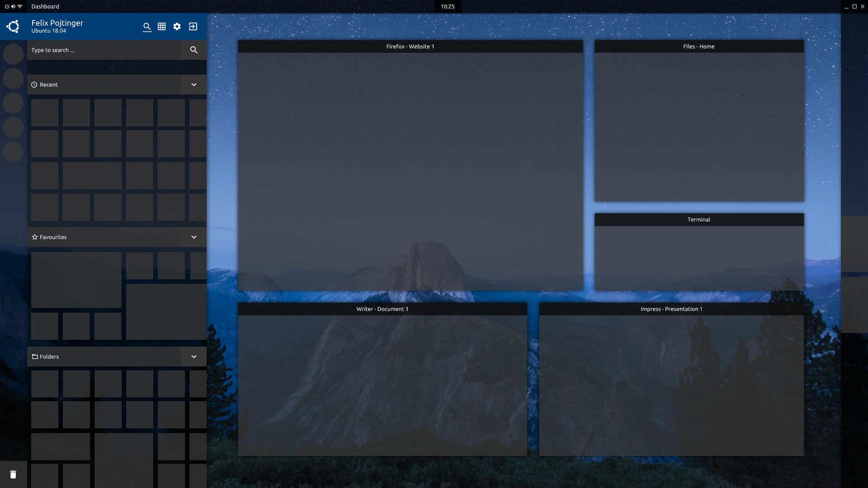The width and height of the screenshot is (868, 488).
Task: Click the star icon on Favourites header
Action: pos(35,237)
